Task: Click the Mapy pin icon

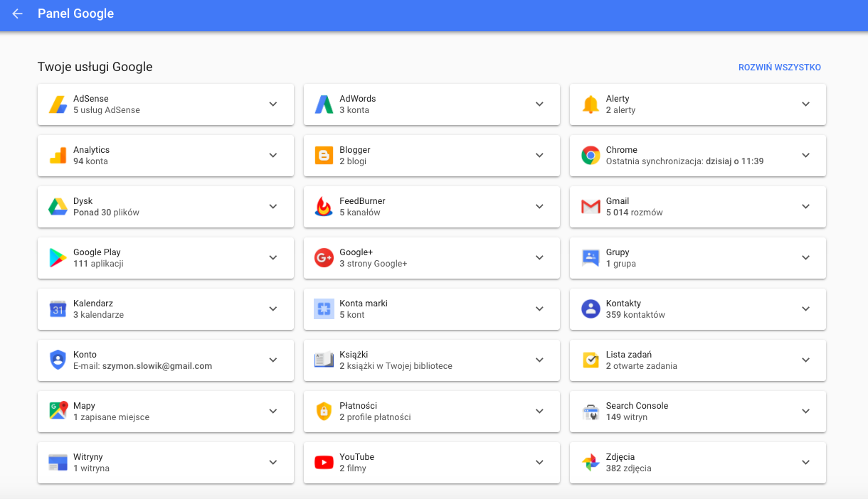Action: click(x=58, y=412)
